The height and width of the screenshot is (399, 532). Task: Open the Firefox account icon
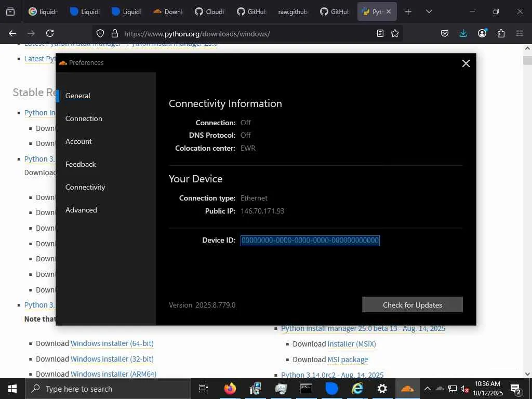[482, 33]
